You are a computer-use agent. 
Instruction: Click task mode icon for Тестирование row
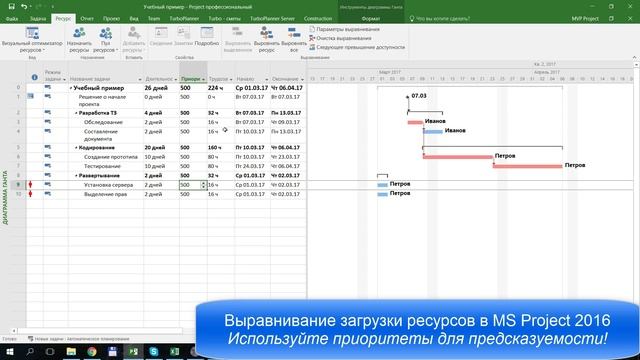[x=48, y=166]
